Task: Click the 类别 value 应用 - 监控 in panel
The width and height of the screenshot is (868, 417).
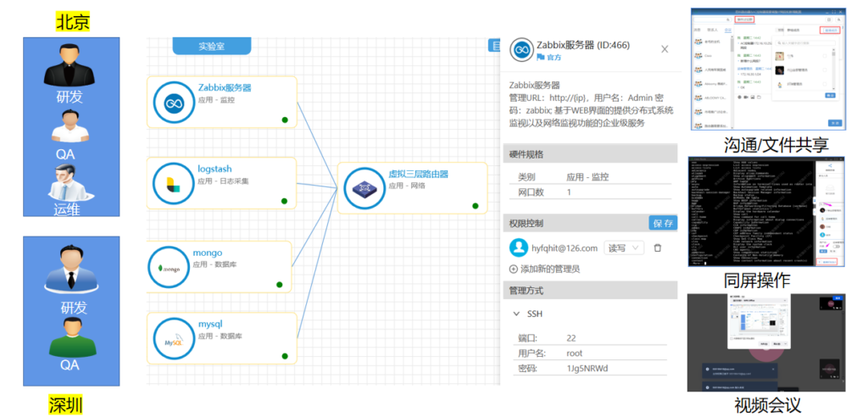Action: pos(587,177)
